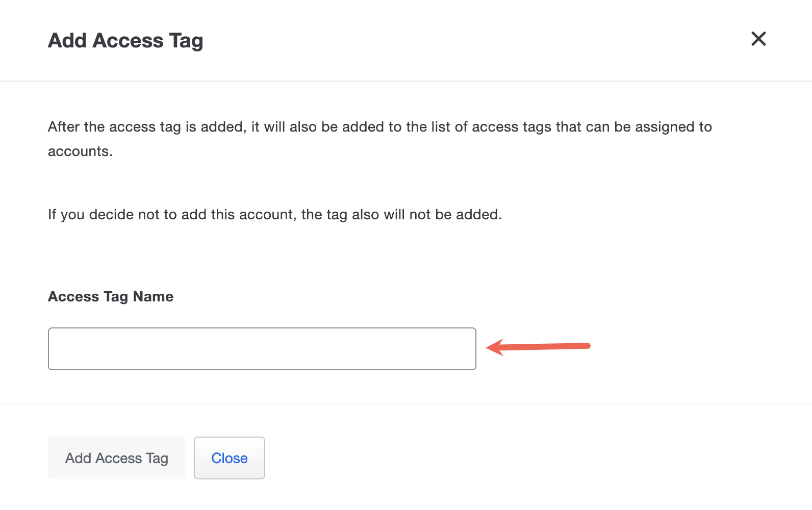Click the sentence about the tag not being added

tap(275, 214)
